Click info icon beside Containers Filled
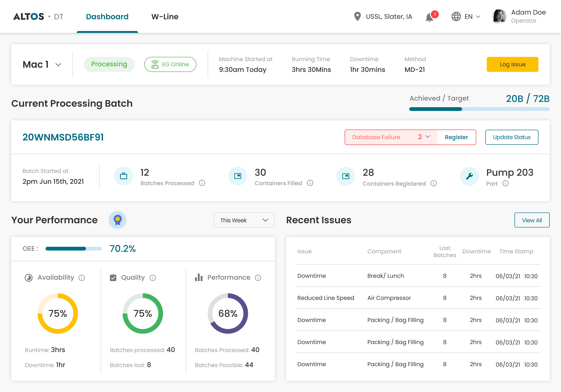 (310, 183)
